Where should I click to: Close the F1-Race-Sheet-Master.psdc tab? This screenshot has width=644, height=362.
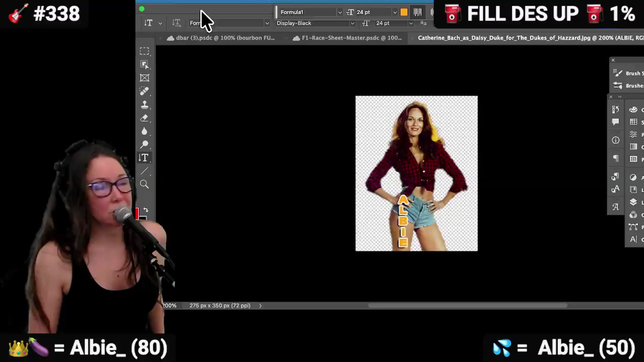(x=286, y=38)
